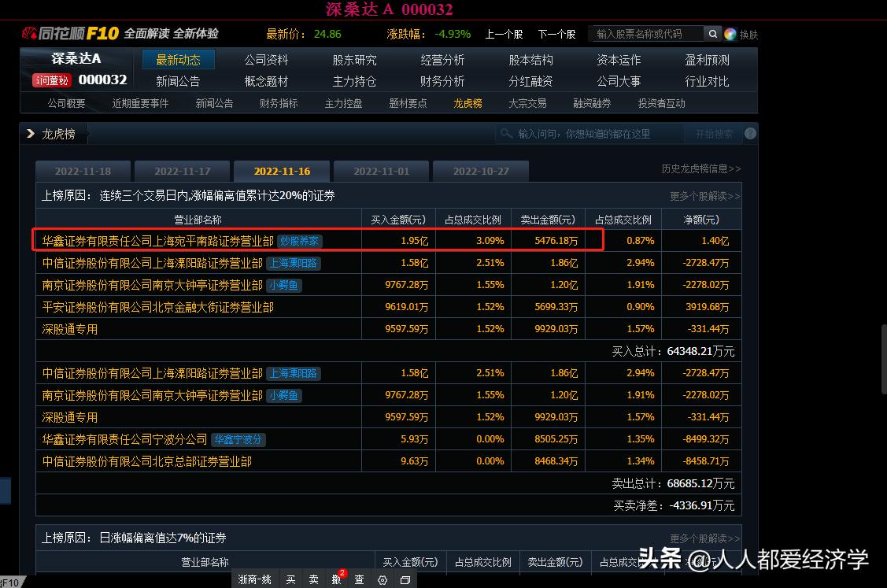This screenshot has height=588, width=887.
Task: Click the 开始搜索 button
Action: pyautogui.click(x=714, y=134)
